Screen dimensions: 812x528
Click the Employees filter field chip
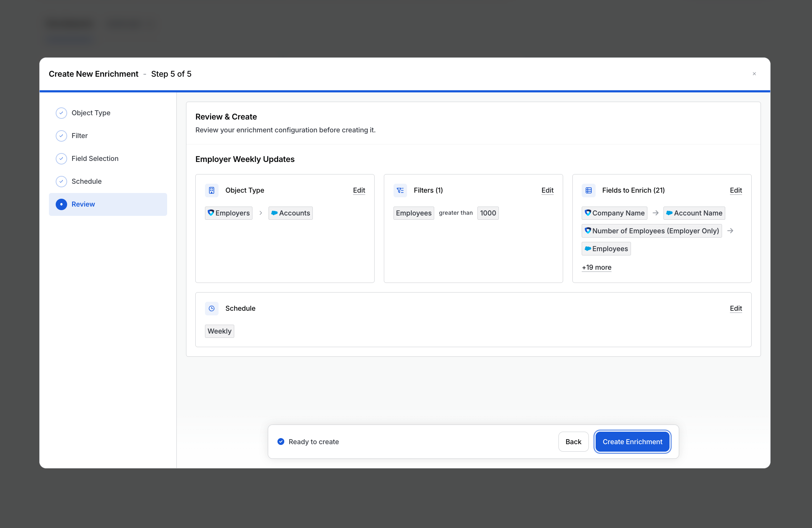coord(414,213)
